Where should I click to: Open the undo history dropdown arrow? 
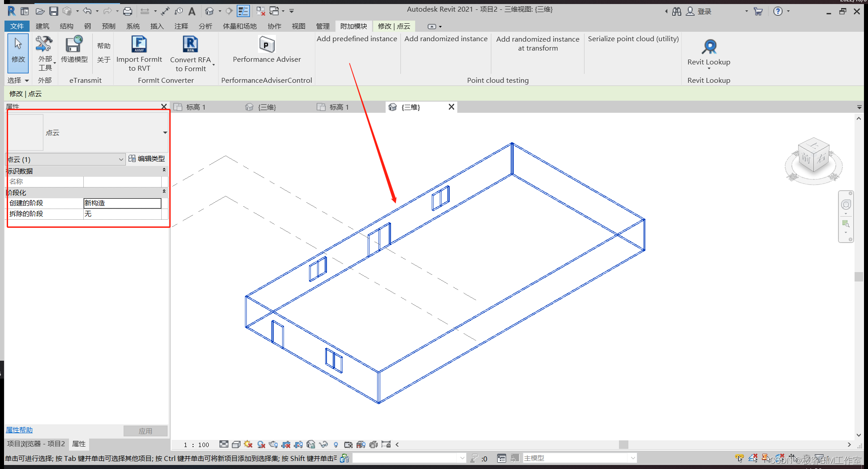coord(97,11)
